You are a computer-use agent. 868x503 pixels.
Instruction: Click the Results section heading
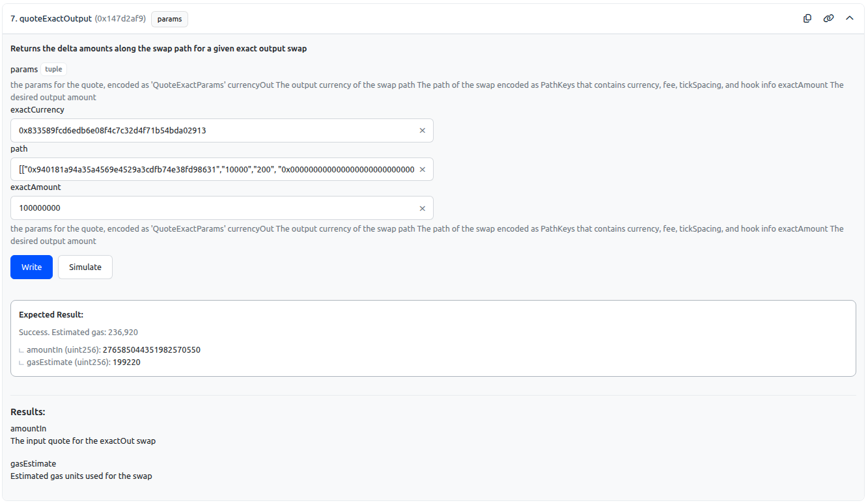tap(28, 412)
